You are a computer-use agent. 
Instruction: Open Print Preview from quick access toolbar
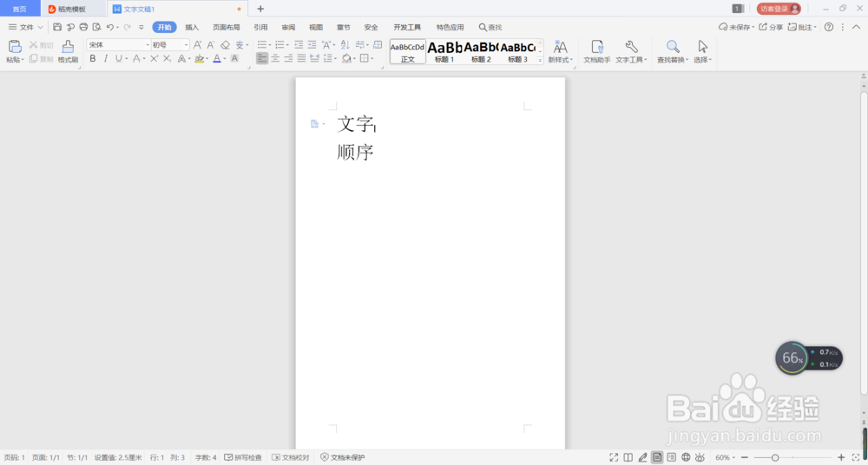tap(97, 27)
